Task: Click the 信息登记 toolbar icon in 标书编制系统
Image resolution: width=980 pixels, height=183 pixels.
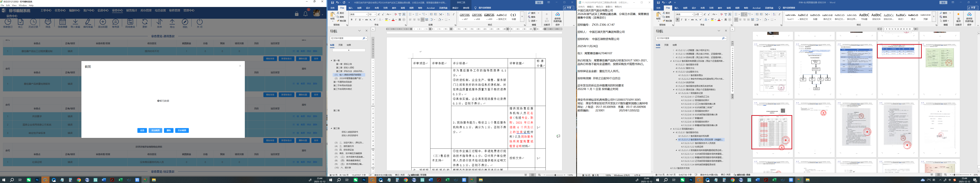Action: tap(8, 23)
